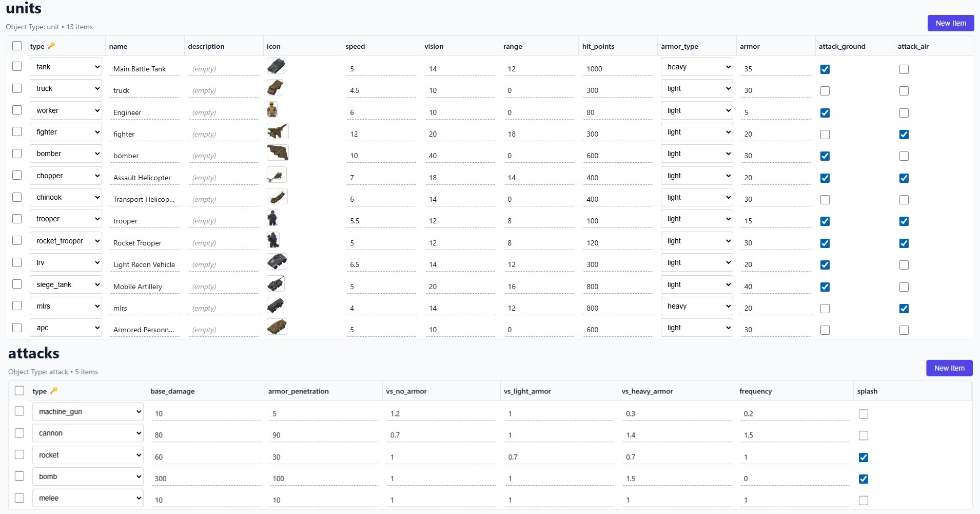Click the Light Recon Vehicle icon
Viewport: 980px width, 514px height.
click(x=277, y=261)
